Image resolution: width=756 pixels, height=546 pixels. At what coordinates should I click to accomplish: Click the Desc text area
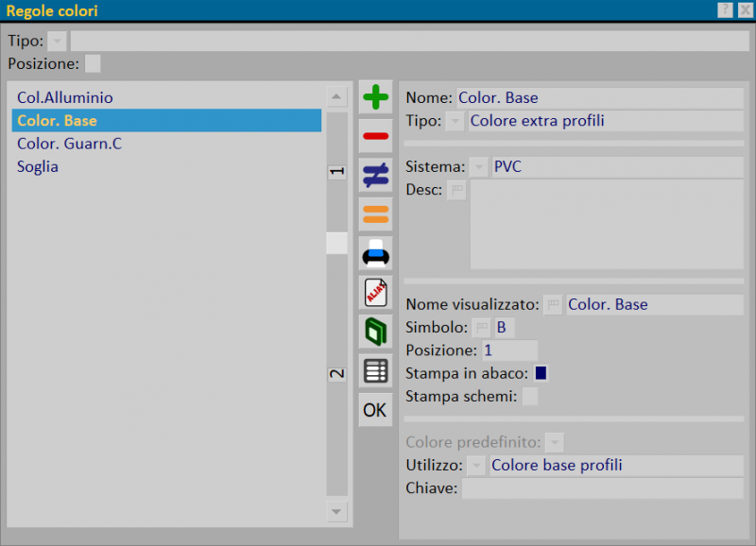607,224
